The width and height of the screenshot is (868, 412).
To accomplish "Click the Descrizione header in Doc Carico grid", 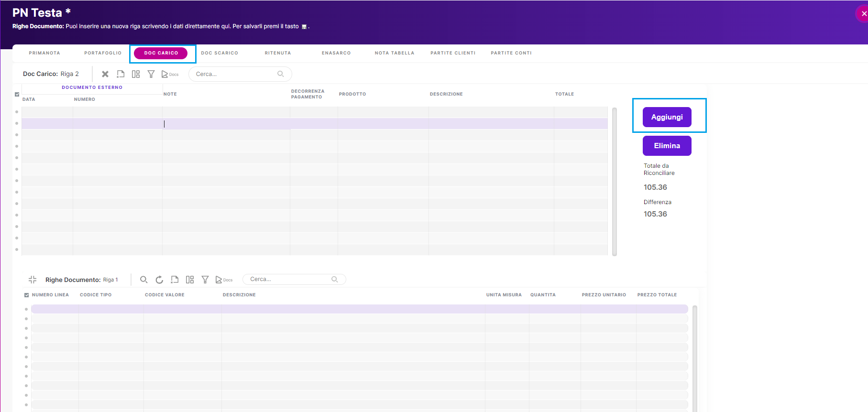I will [446, 94].
